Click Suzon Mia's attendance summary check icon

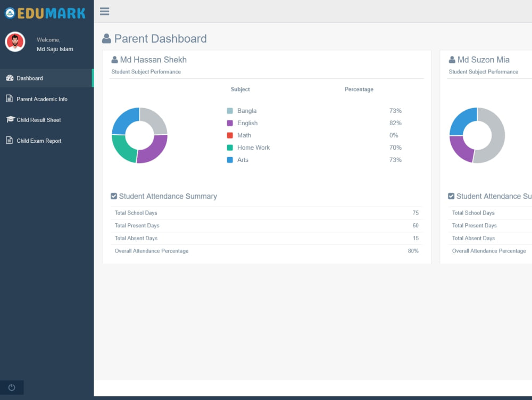point(451,196)
